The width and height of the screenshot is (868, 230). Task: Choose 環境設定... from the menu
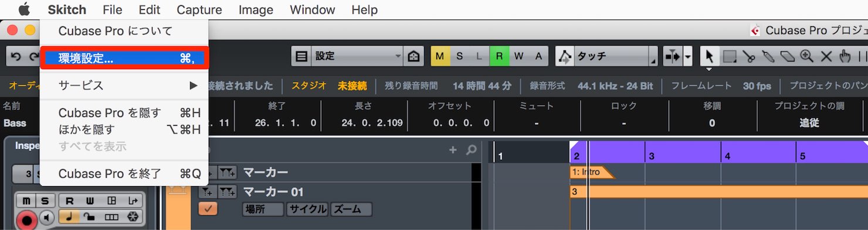(x=124, y=58)
